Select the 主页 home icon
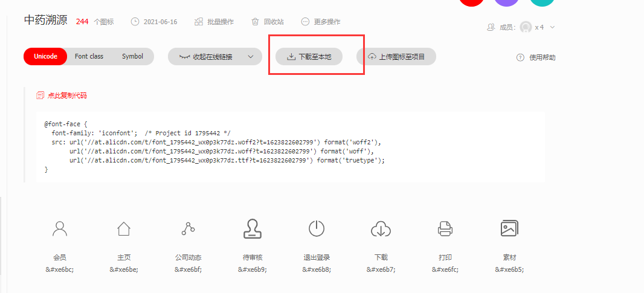 124,228
